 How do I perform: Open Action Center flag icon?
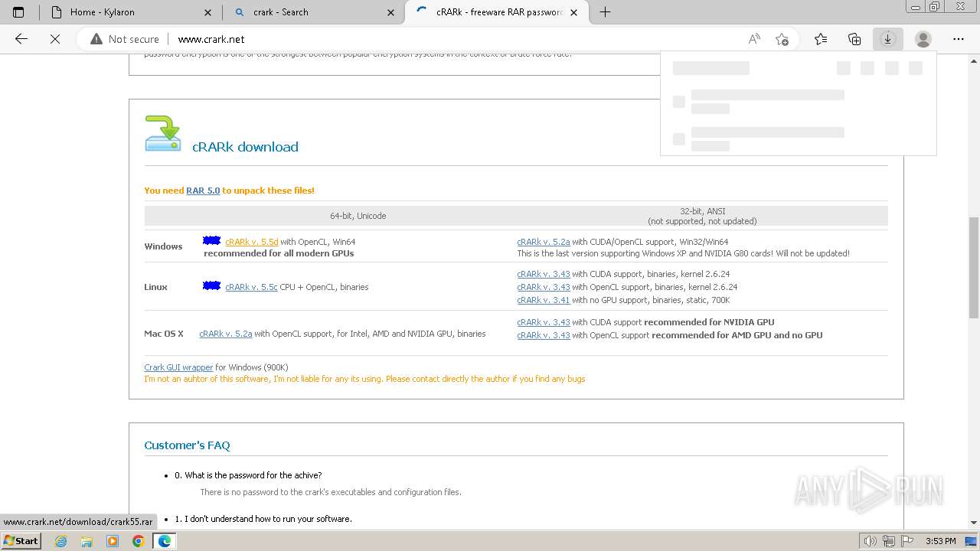point(908,541)
